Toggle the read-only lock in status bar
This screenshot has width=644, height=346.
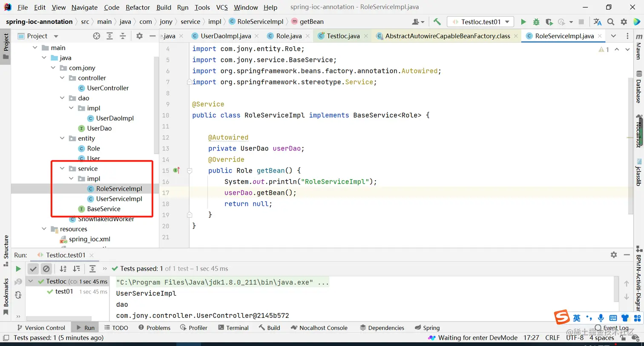click(622, 338)
